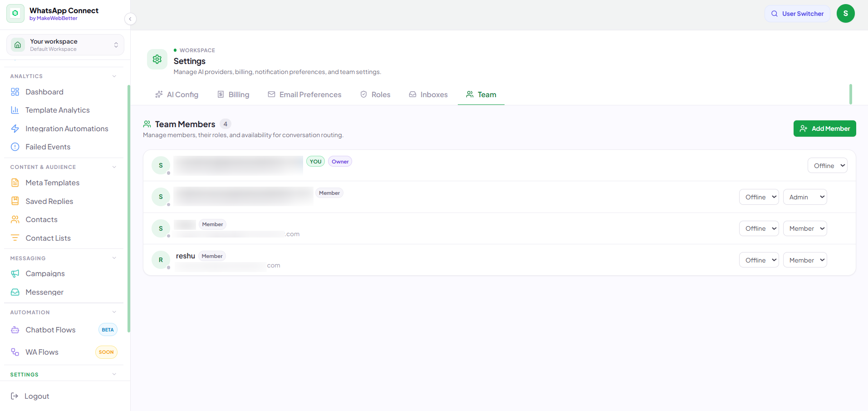868x411 pixels.
Task: Open the Chatbot Flows robot icon
Action: (x=15, y=330)
